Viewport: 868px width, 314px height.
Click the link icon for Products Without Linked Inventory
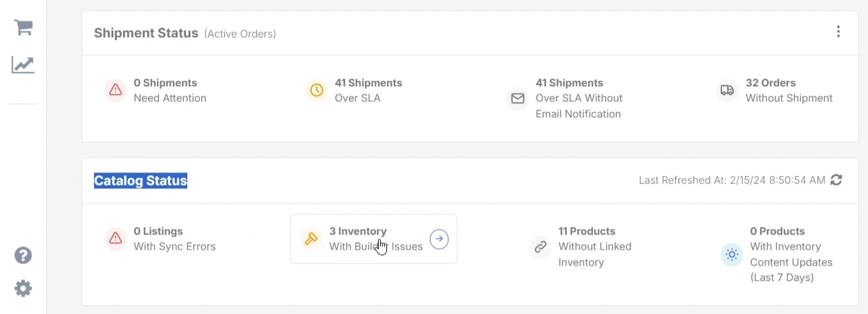click(540, 246)
